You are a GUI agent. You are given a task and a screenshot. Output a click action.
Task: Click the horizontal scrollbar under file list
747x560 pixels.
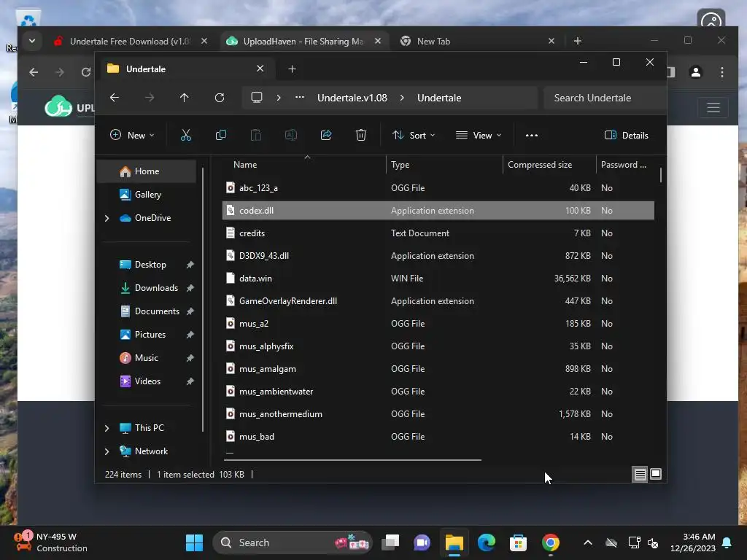pyautogui.click(x=352, y=460)
